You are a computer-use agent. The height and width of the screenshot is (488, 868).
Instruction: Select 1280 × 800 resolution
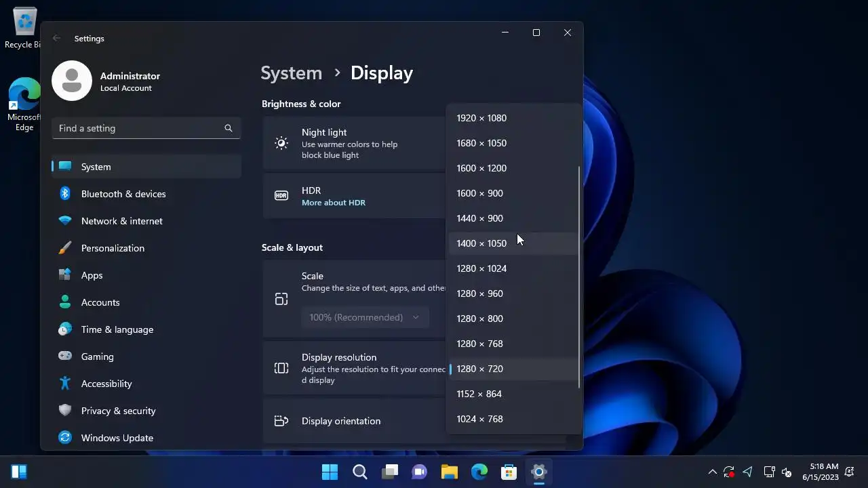513,319
